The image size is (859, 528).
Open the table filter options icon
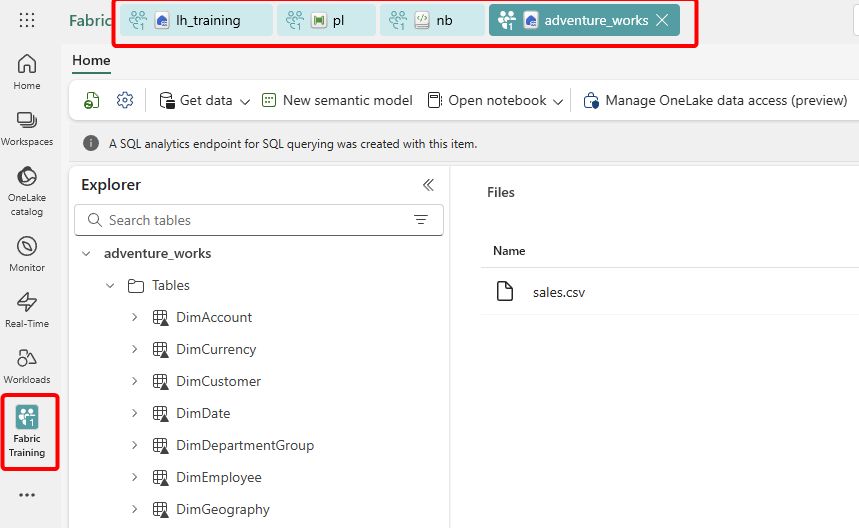pyautogui.click(x=421, y=220)
